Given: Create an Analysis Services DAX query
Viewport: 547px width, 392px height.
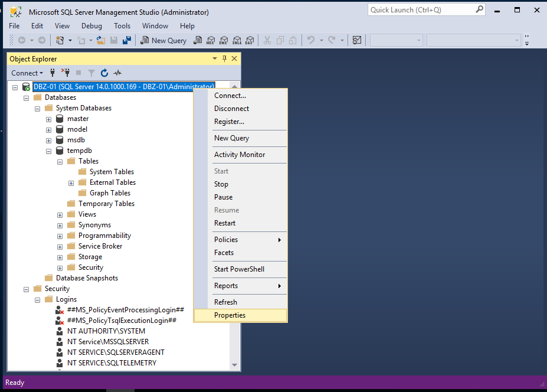Looking at the screenshot, I should coord(250,41).
